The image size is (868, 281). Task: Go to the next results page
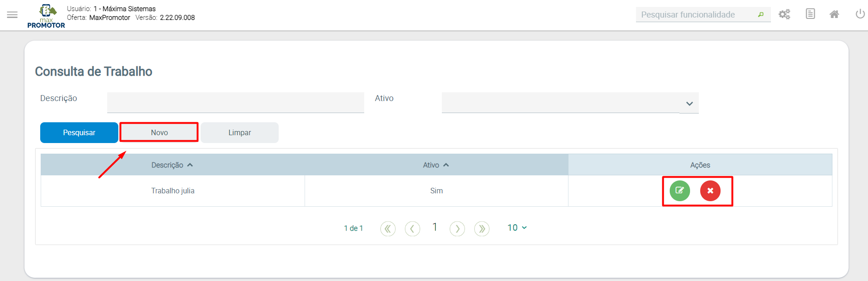[457, 228]
